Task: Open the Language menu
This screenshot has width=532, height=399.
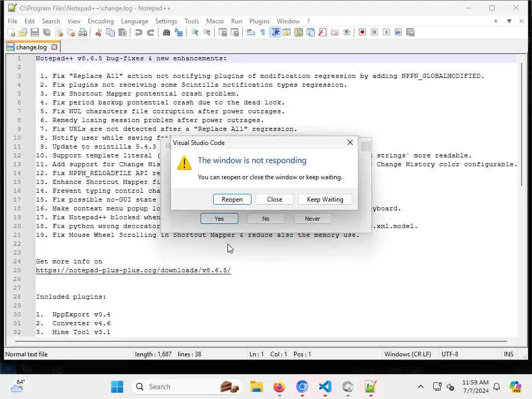Action: (x=135, y=21)
